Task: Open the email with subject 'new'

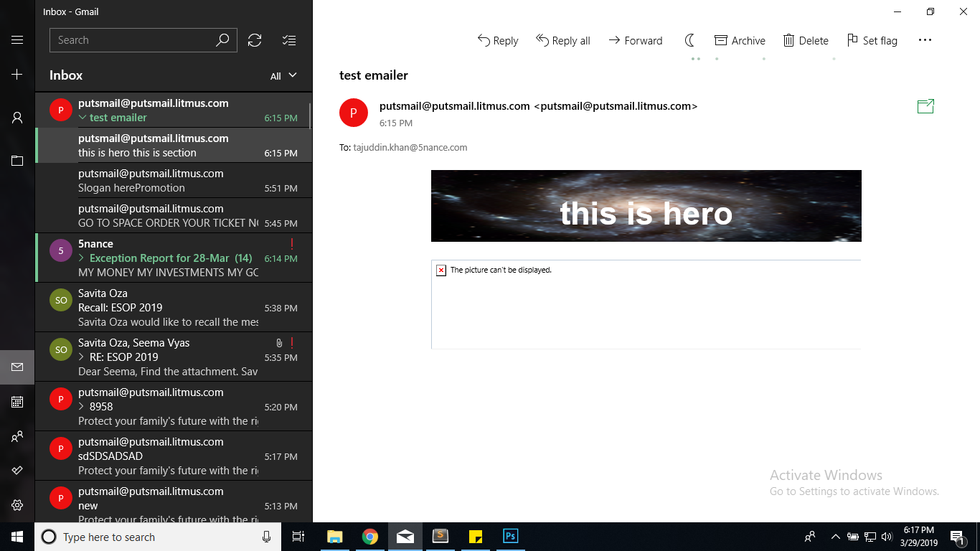Action: 174,502
